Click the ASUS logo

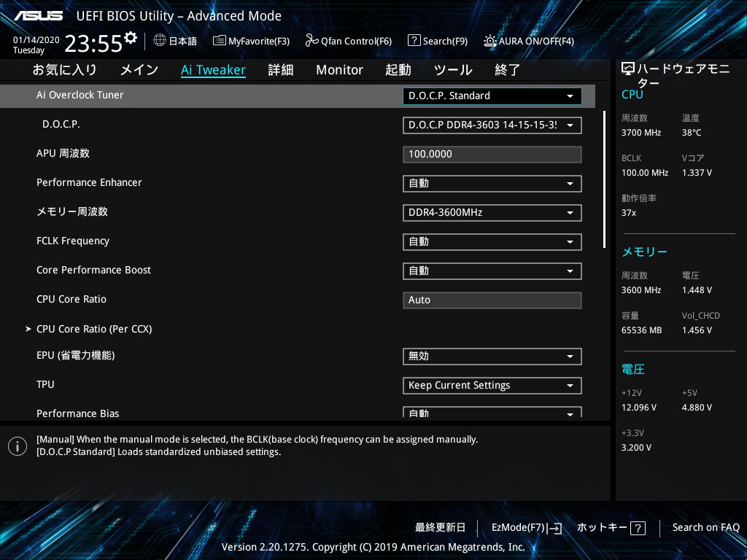pyautogui.click(x=38, y=16)
